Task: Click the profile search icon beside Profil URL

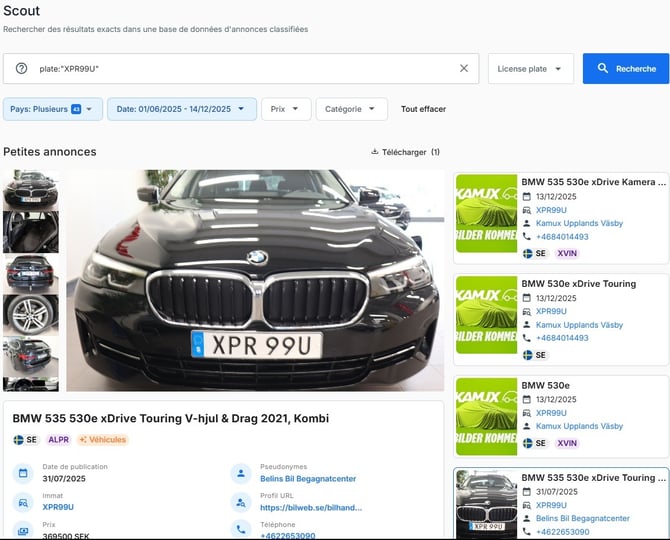Action: click(x=241, y=502)
